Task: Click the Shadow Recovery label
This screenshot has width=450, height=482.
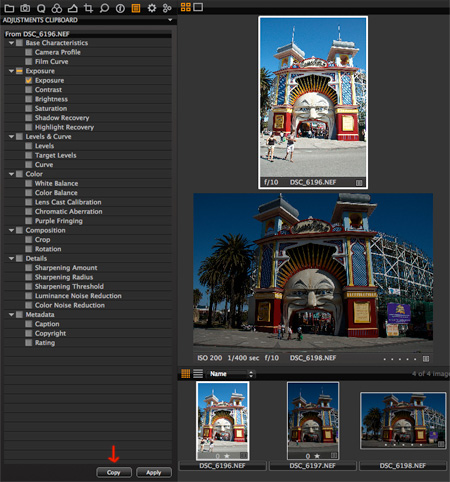Action: 62,118
